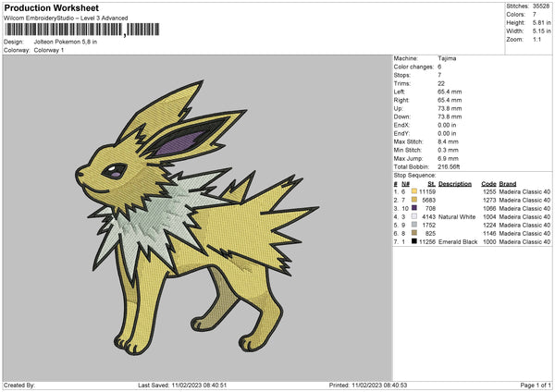Click the Code column header
Viewport: 555px width, 392px height.
(488, 183)
